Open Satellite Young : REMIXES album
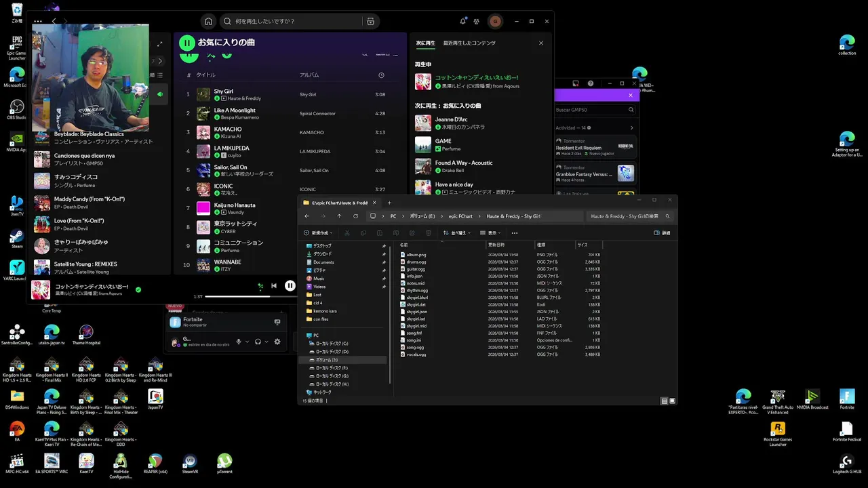Screen dimensions: 868x488 point(100,268)
